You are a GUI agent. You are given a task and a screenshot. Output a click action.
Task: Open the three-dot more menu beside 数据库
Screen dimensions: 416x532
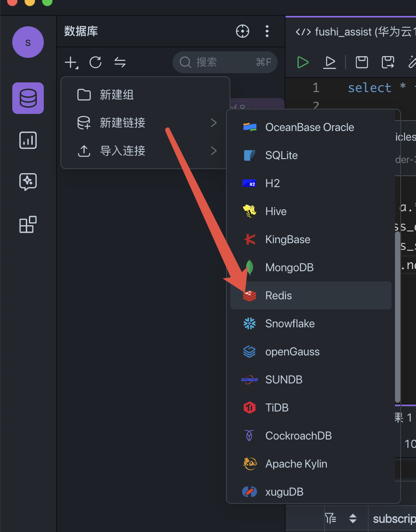pos(267,31)
